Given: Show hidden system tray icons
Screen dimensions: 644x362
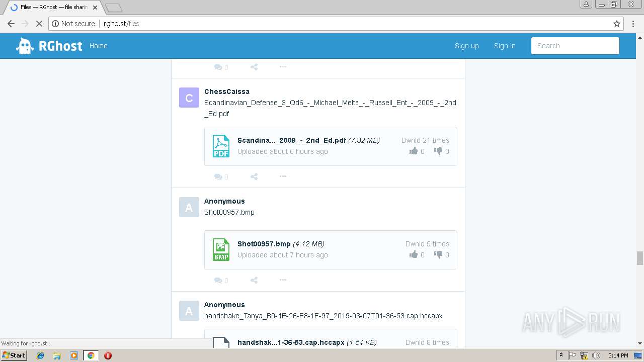Looking at the screenshot, I should (x=561, y=355).
